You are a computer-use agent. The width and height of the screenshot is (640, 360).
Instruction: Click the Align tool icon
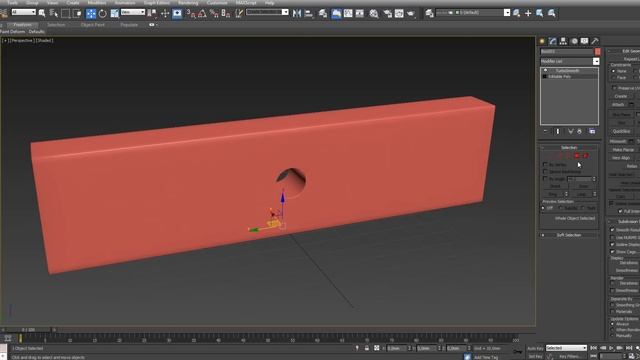[309, 13]
